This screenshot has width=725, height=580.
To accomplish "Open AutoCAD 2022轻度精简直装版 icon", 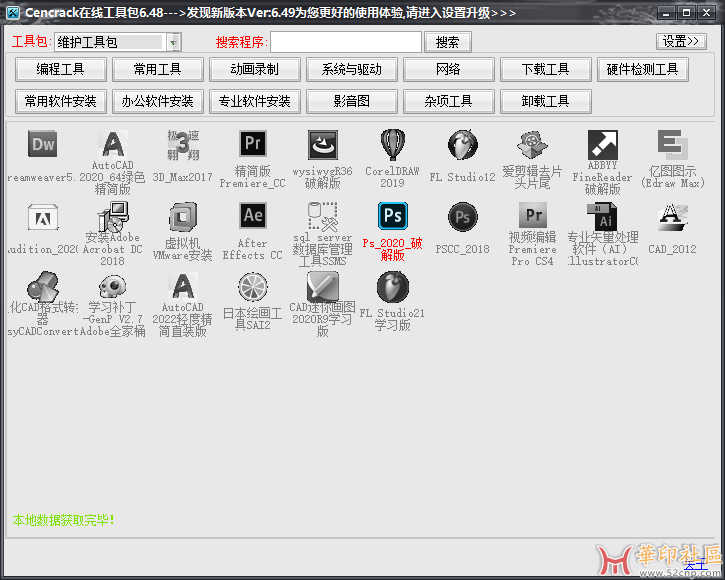I will click(183, 287).
